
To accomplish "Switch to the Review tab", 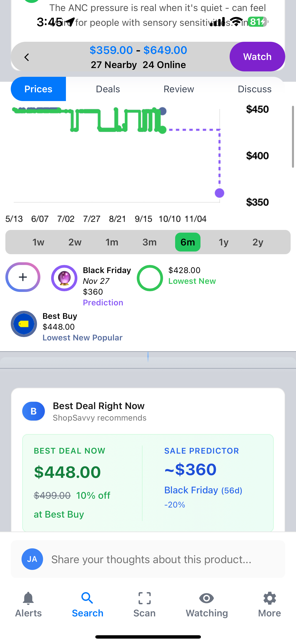I will point(179,89).
